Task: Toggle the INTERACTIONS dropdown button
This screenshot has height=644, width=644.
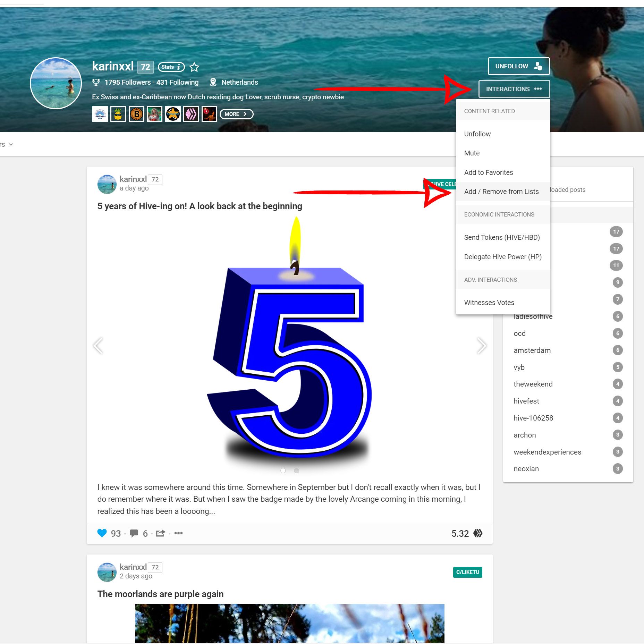Action: tap(514, 89)
